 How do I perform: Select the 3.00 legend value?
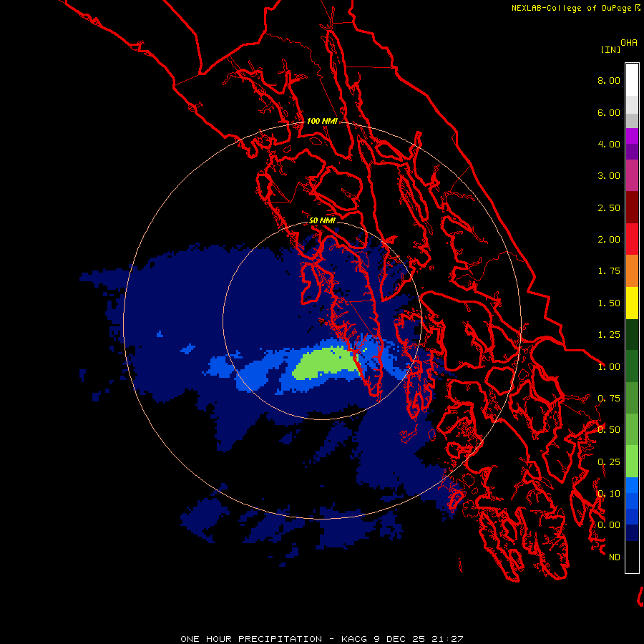609,176
